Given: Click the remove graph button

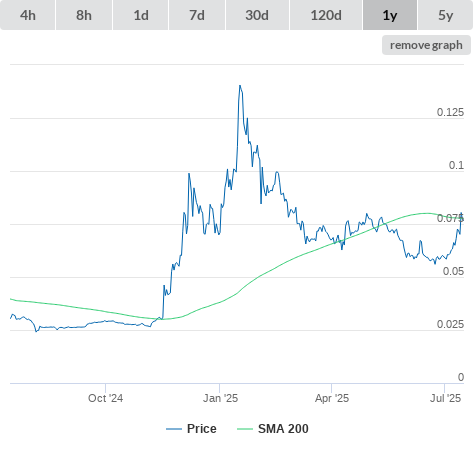Looking at the screenshot, I should click(x=426, y=45).
